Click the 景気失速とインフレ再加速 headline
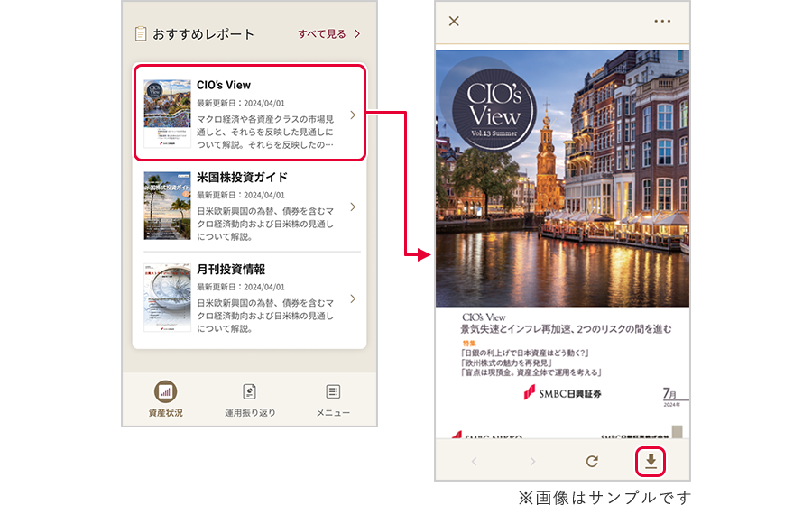 point(566,329)
